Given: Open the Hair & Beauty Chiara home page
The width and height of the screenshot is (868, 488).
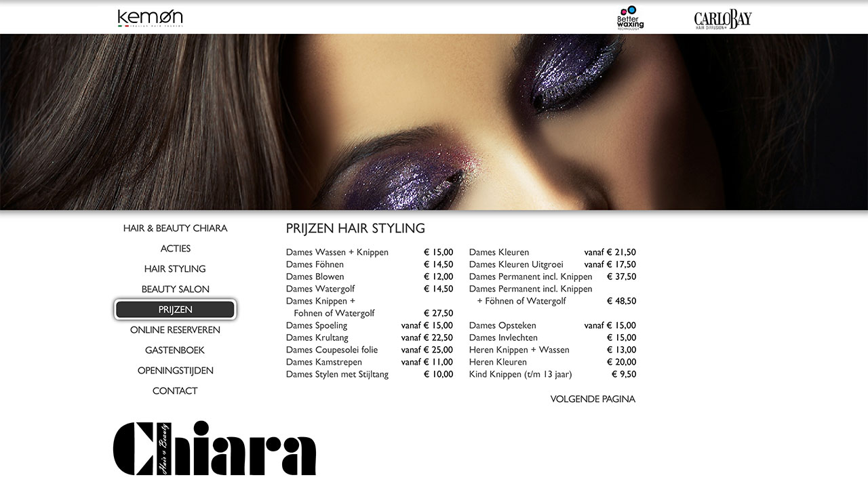Looking at the screenshot, I should pos(175,228).
